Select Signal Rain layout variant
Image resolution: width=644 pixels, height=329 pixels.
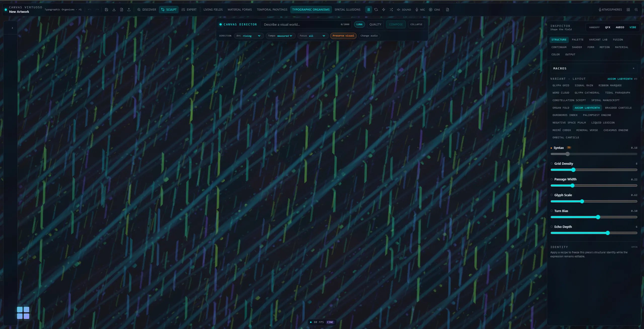(584, 86)
